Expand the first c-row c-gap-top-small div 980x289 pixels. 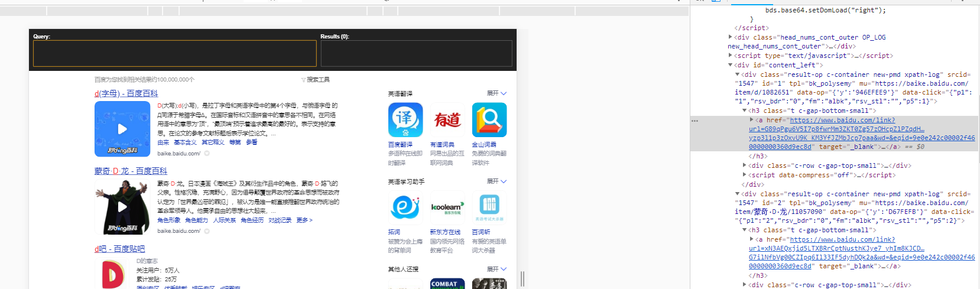[x=745, y=165]
